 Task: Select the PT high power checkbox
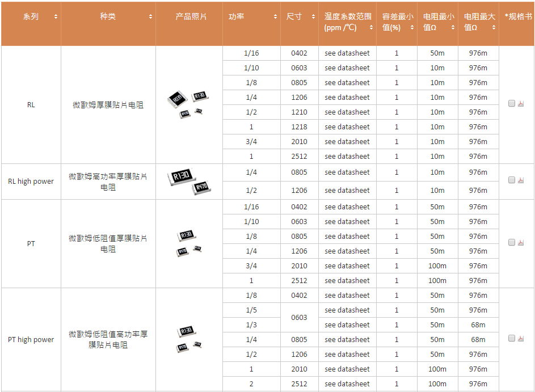coord(512,338)
